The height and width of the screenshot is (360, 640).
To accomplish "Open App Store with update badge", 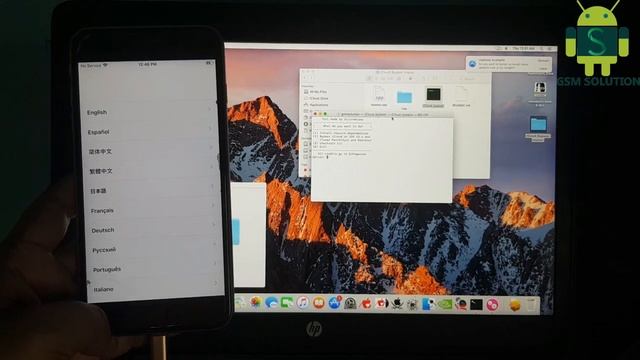I will [335, 303].
